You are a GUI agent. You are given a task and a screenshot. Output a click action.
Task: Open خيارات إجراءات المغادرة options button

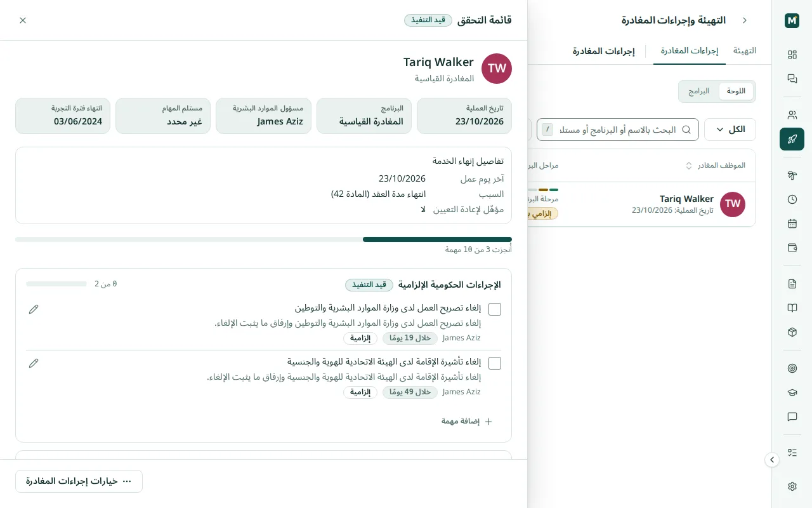click(79, 481)
